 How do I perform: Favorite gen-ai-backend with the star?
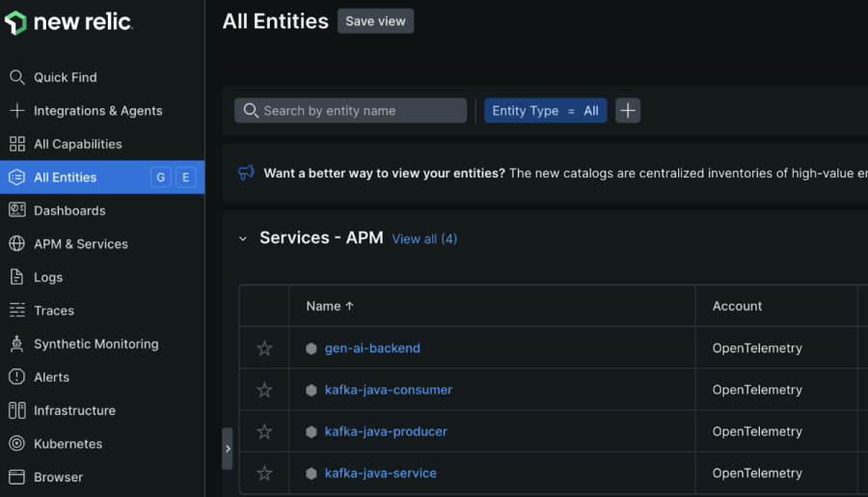264,348
